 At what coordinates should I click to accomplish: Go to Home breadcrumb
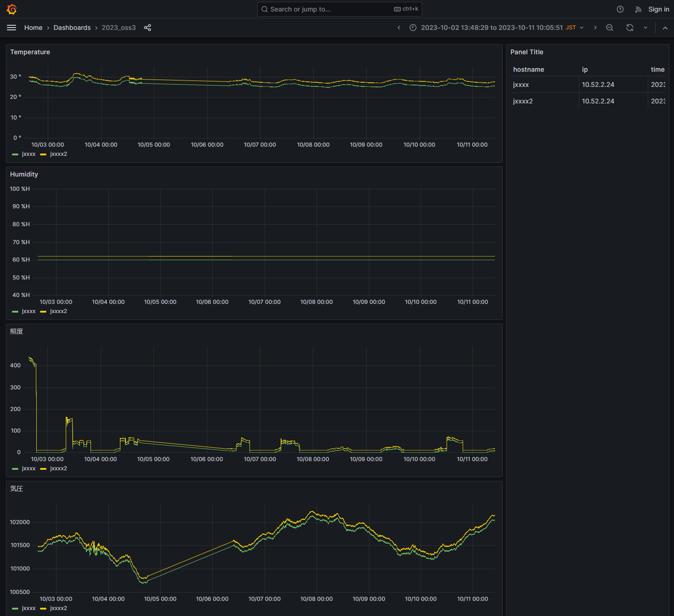[x=33, y=28]
